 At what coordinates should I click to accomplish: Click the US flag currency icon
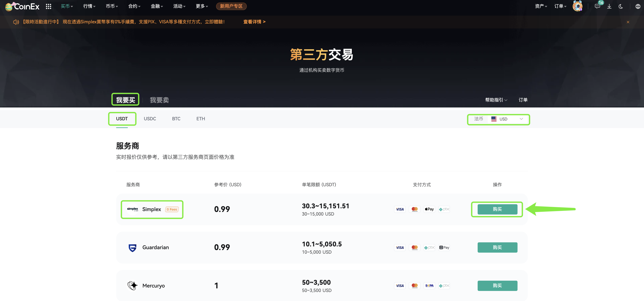coord(494,119)
